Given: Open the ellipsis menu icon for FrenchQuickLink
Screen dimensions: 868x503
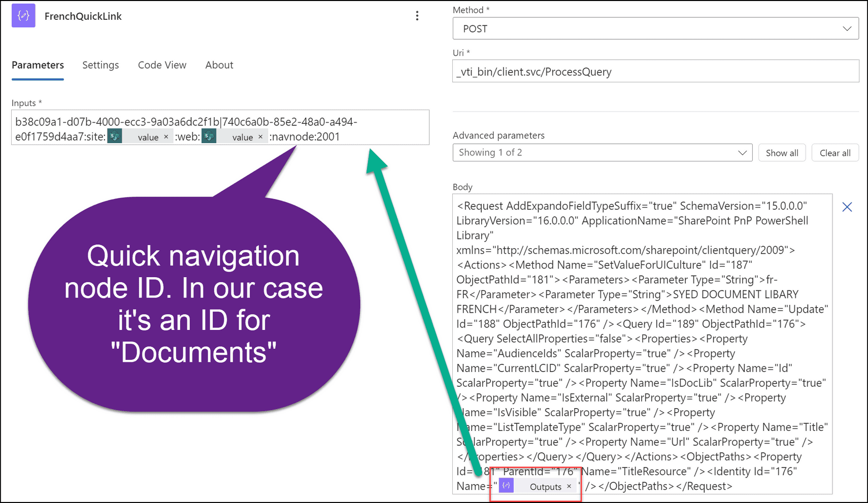Looking at the screenshot, I should coord(417,16).
